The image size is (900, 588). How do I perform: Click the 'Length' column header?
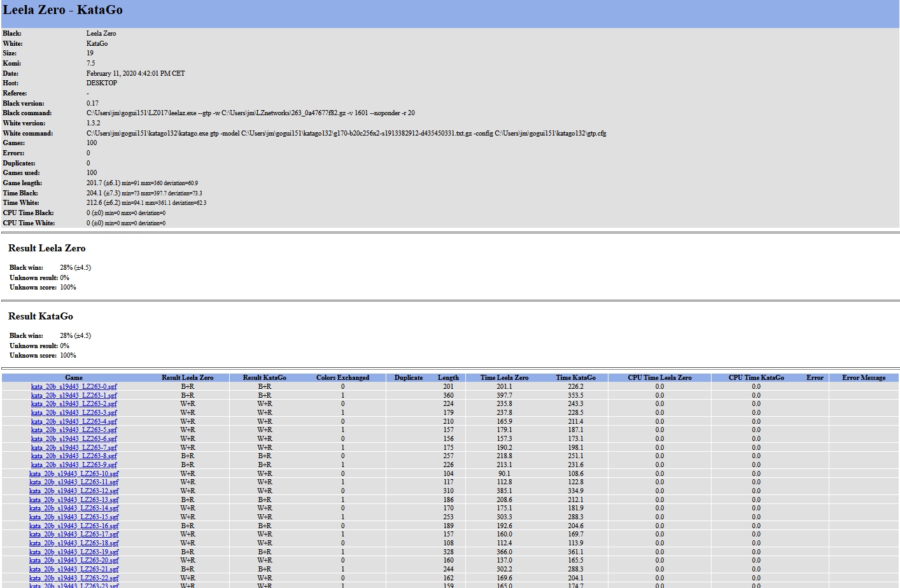click(448, 377)
